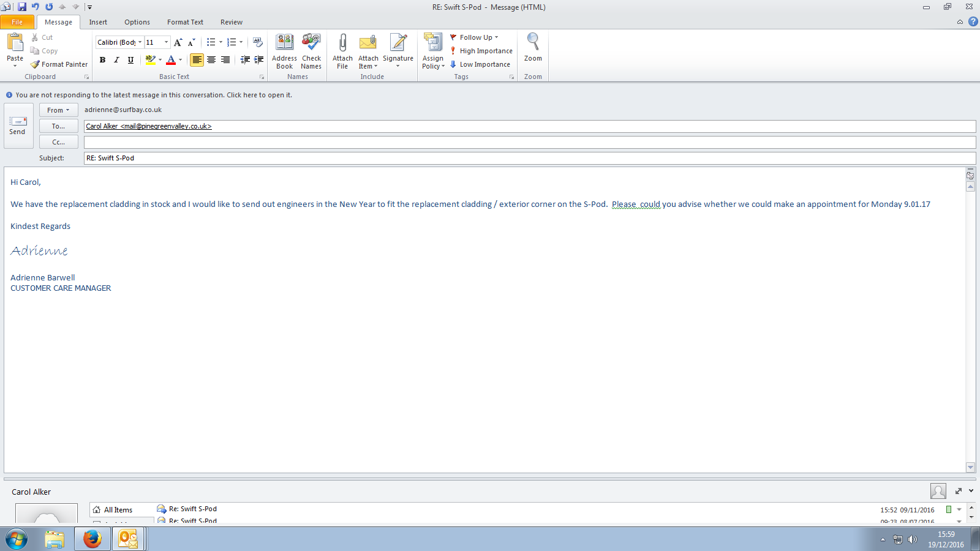Click into the Subject field
The width and height of the screenshot is (980, 551).
click(x=529, y=158)
